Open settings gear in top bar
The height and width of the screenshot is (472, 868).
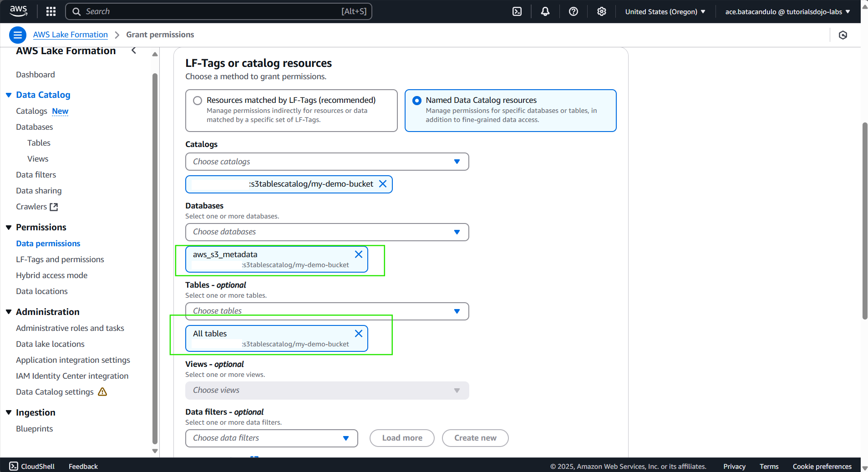(602, 11)
